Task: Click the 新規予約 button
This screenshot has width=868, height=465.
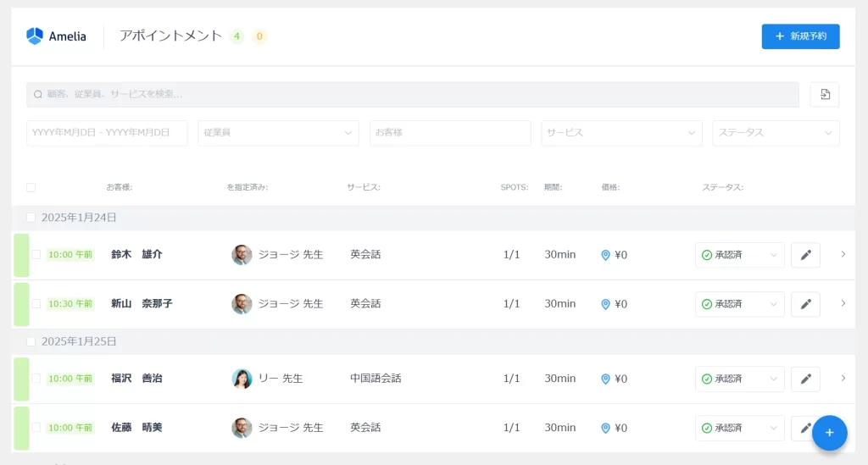Action: [x=800, y=36]
